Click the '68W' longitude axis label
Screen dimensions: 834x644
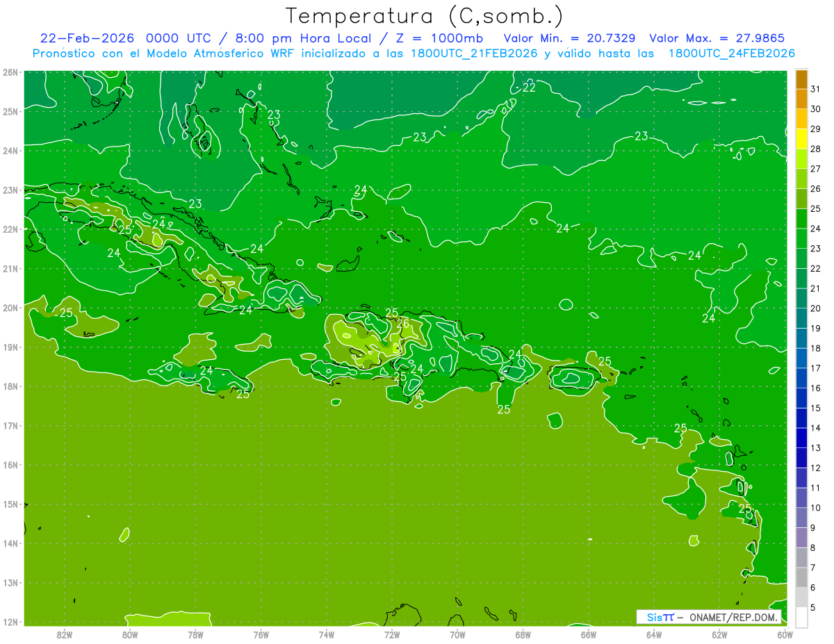[523, 634]
